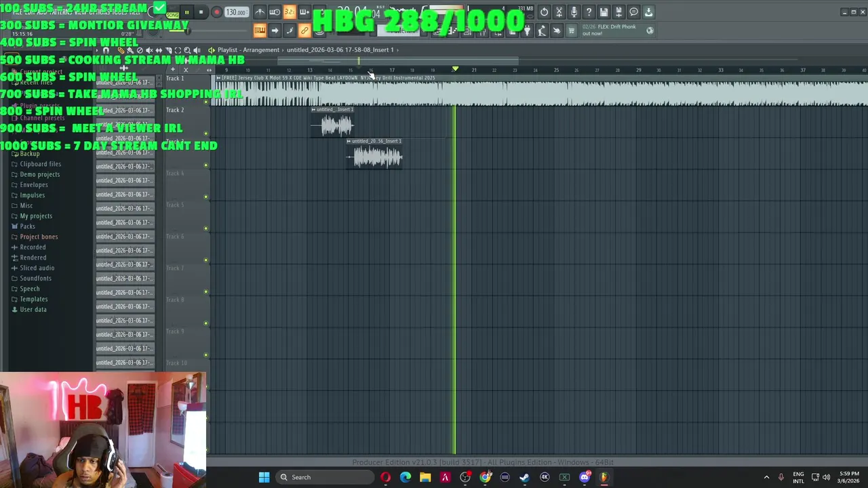This screenshot has width=868, height=488.
Task: Click the download content library icon
Action: coord(649,12)
